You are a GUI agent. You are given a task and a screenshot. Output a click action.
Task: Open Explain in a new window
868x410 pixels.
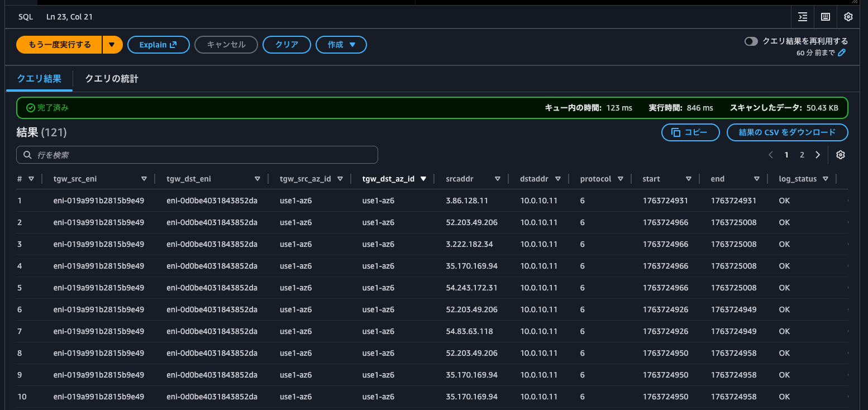coord(158,45)
